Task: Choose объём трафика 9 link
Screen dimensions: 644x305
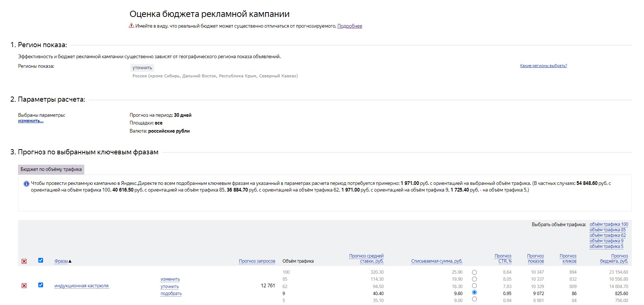Action: tap(606, 241)
